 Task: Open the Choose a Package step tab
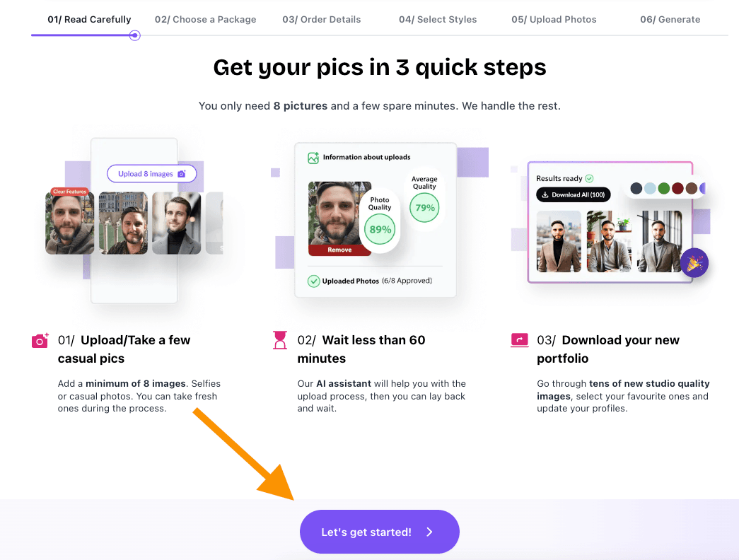point(206,19)
